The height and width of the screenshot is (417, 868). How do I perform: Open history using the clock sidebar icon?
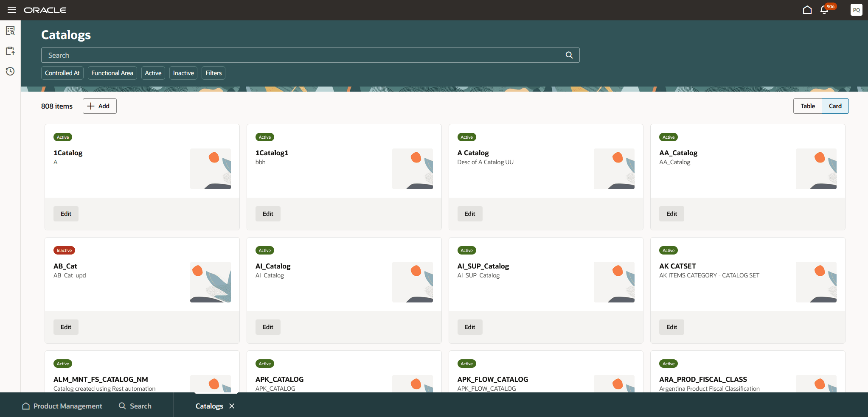(x=10, y=71)
